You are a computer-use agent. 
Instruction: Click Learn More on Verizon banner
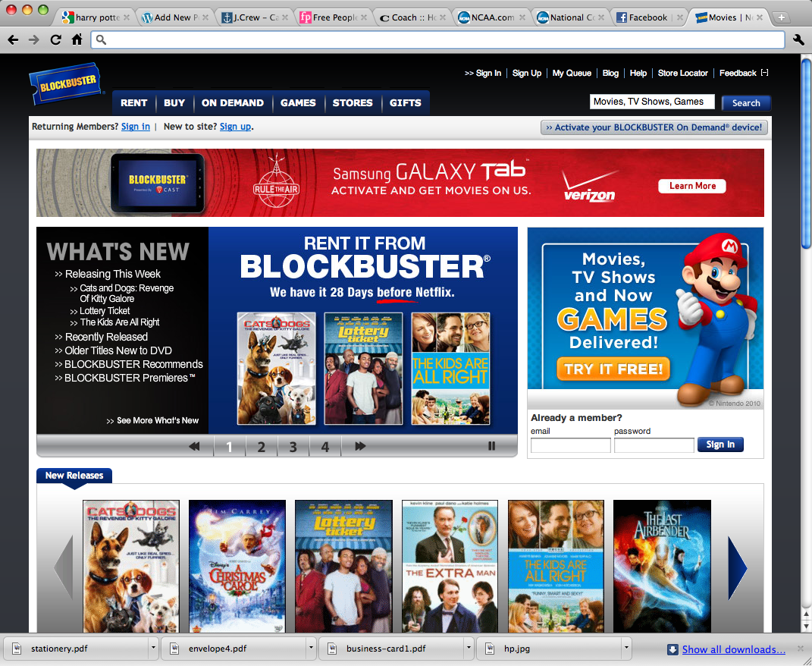tap(692, 186)
